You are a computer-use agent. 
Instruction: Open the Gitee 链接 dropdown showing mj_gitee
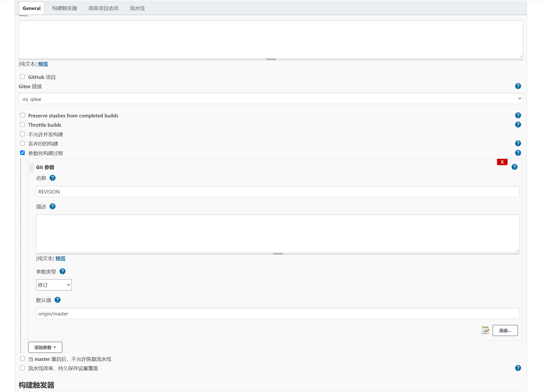271,99
